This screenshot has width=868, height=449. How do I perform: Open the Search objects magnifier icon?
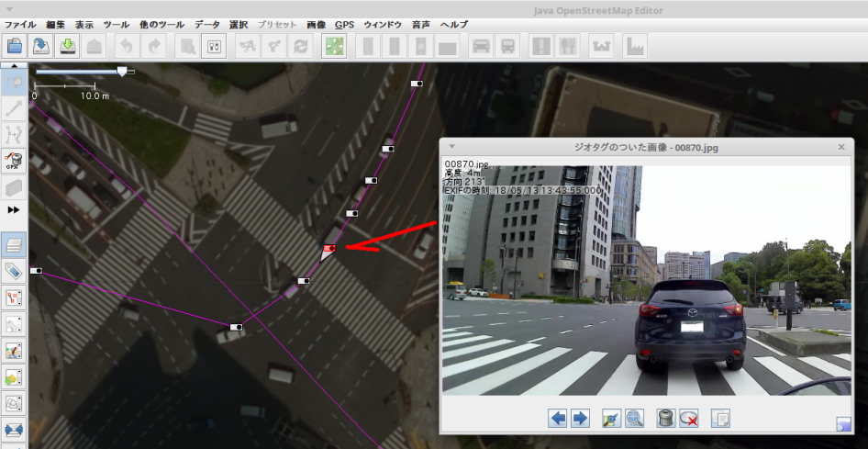tap(187, 46)
